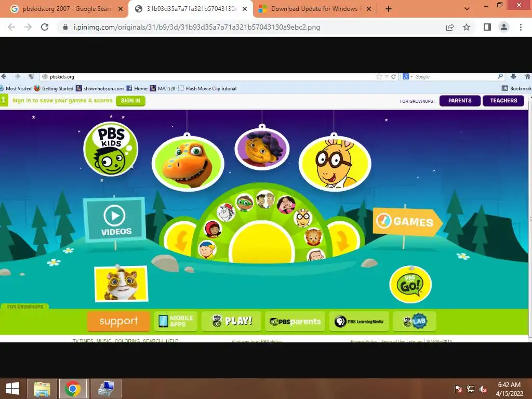This screenshot has height=399, width=532.
Task: Choose Curious George in the character wheel
Action: [316, 255]
